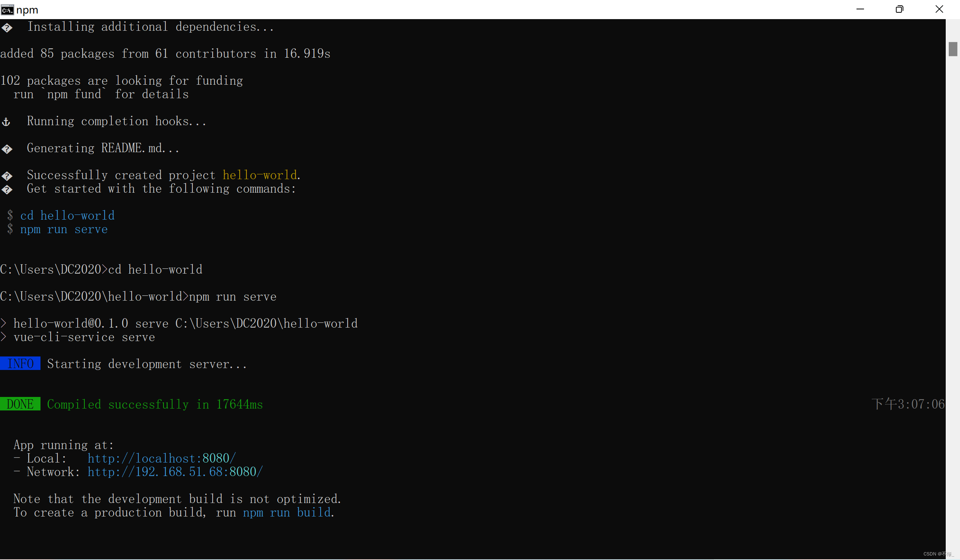The height and width of the screenshot is (560, 960).
Task: Click the timestamp '下午3:07:06'
Action: [x=908, y=404]
